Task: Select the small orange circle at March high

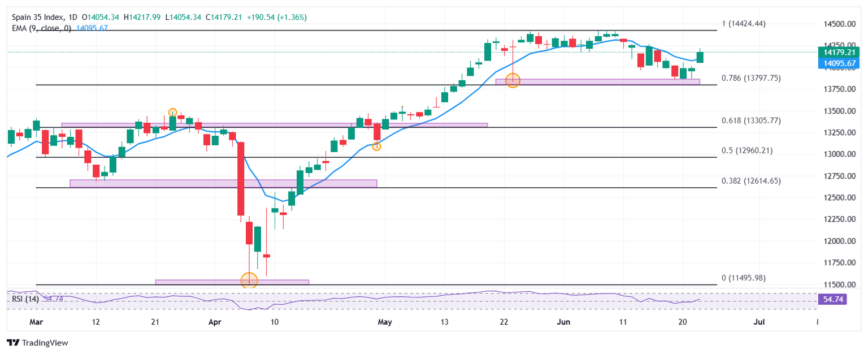Action: click(172, 113)
